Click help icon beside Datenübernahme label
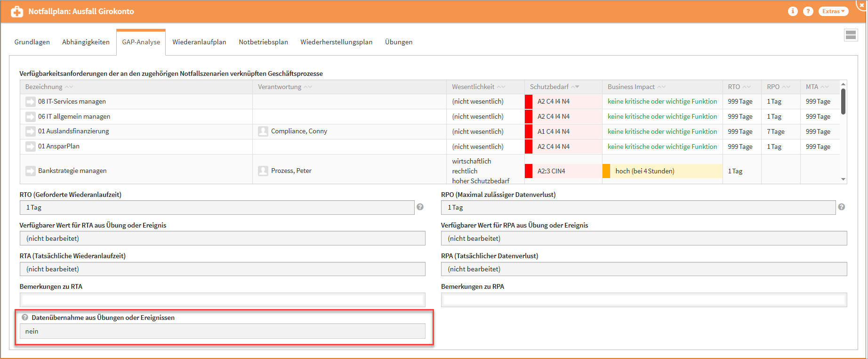Screen dimensions: 868x359 coord(25,318)
